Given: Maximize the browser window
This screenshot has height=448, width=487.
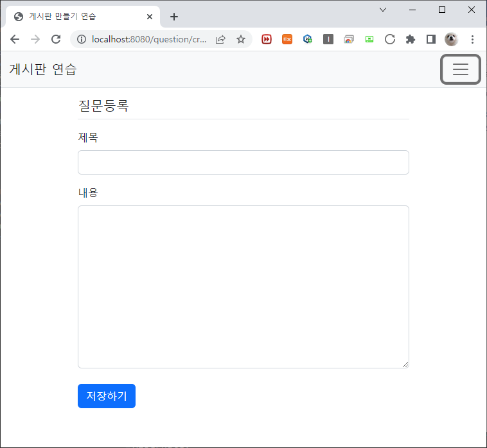Looking at the screenshot, I should (442, 10).
